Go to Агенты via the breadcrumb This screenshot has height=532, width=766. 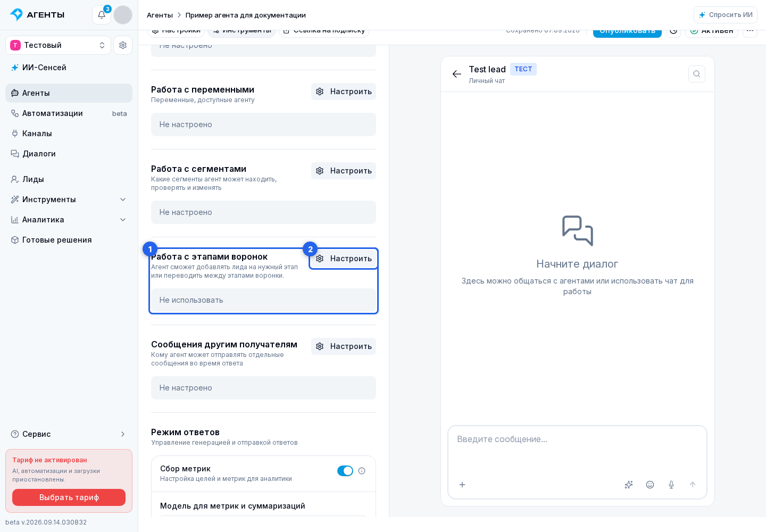160,15
